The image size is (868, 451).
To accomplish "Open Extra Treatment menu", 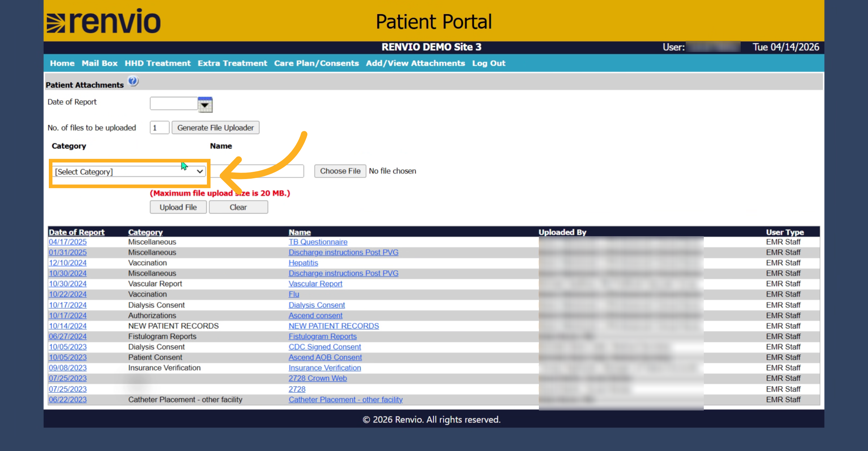I will click(x=233, y=63).
